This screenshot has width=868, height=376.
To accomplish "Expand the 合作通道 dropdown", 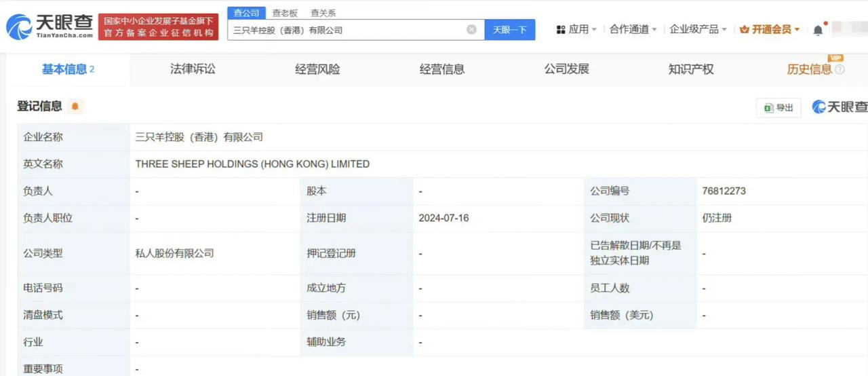I will point(633,29).
